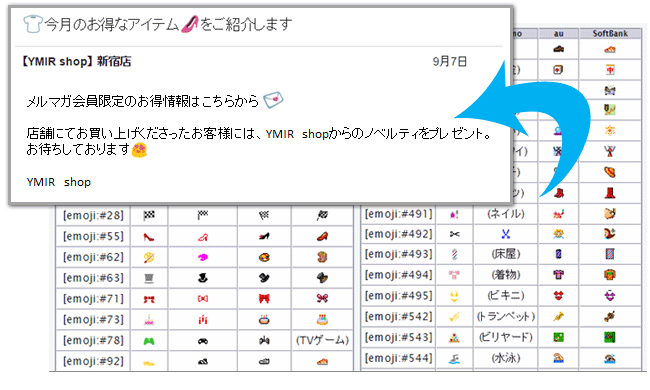Select the SoftBank barber pole in row #493

[x=610, y=254]
